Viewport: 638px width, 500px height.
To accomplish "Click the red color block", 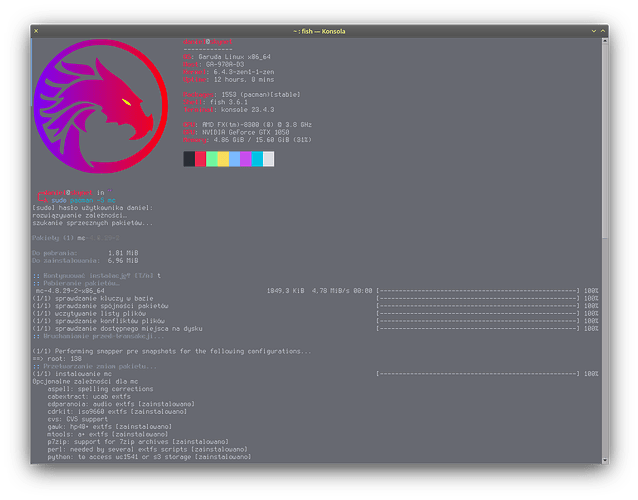I will (x=201, y=159).
